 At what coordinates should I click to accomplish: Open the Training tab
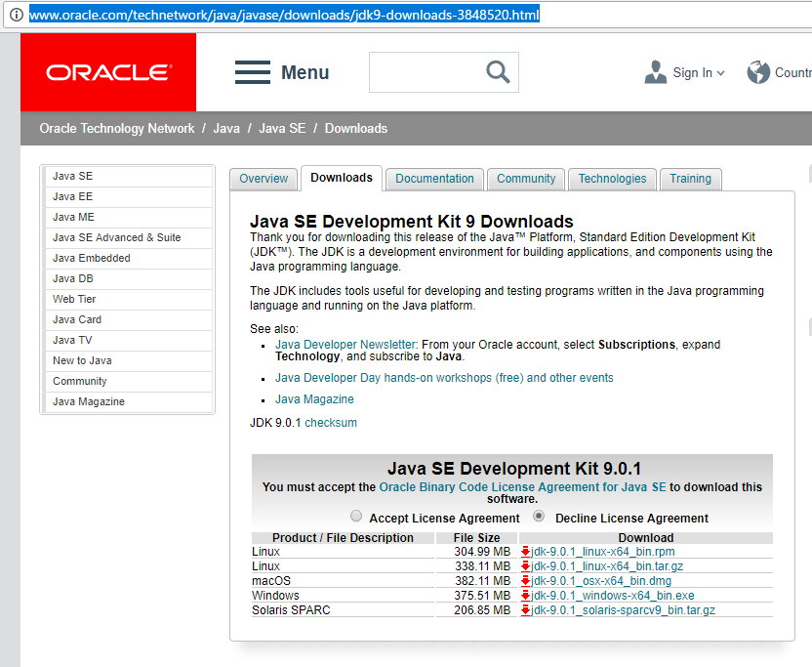click(x=690, y=179)
